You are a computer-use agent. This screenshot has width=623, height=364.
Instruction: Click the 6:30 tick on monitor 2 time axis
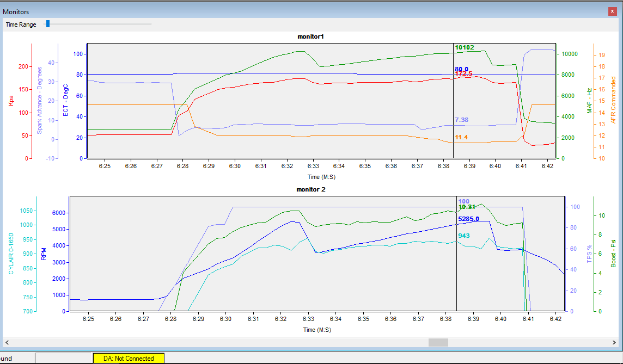(225, 319)
